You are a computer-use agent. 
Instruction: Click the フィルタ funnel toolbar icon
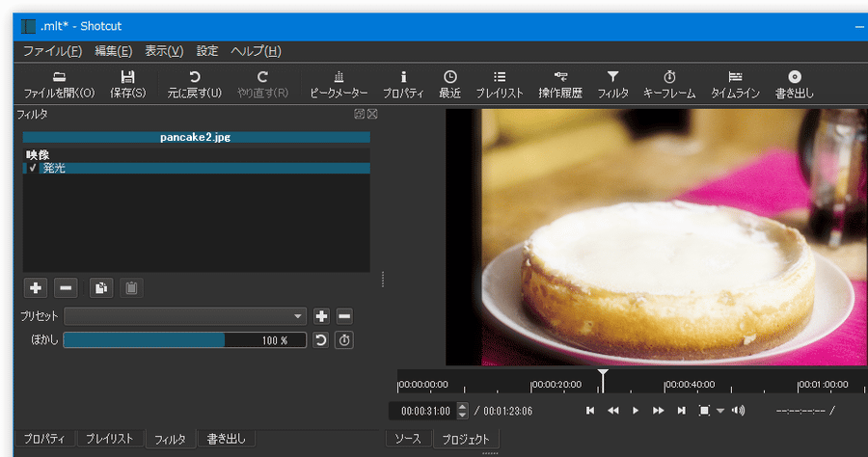coord(612,85)
